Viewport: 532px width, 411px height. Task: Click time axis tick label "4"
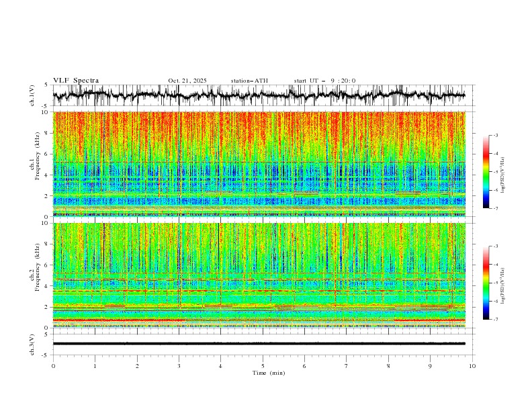click(x=220, y=366)
